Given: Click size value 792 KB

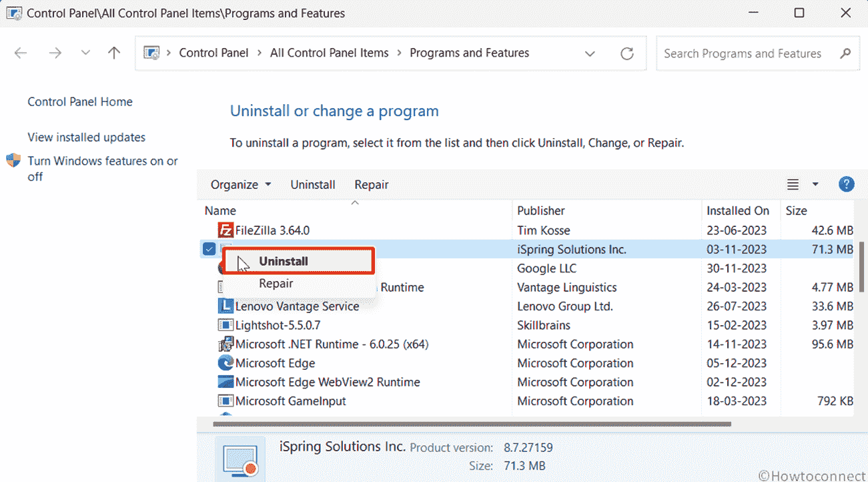Looking at the screenshot, I should [x=835, y=401].
